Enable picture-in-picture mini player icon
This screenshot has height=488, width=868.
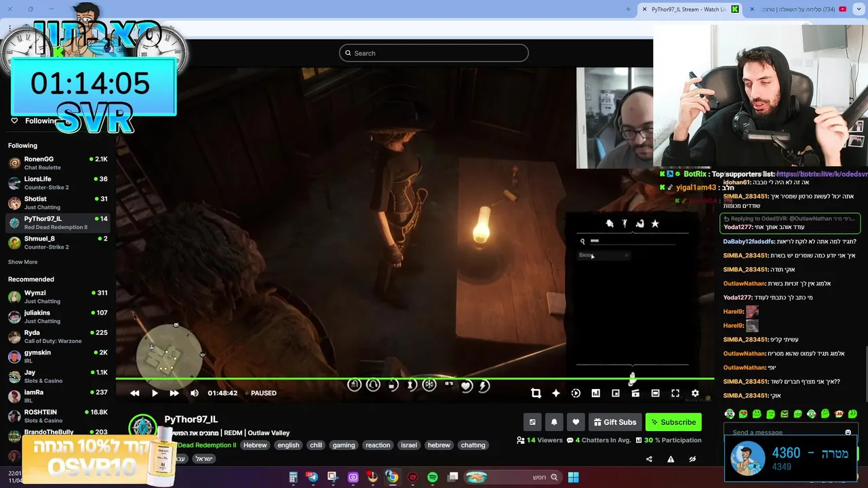(616, 393)
